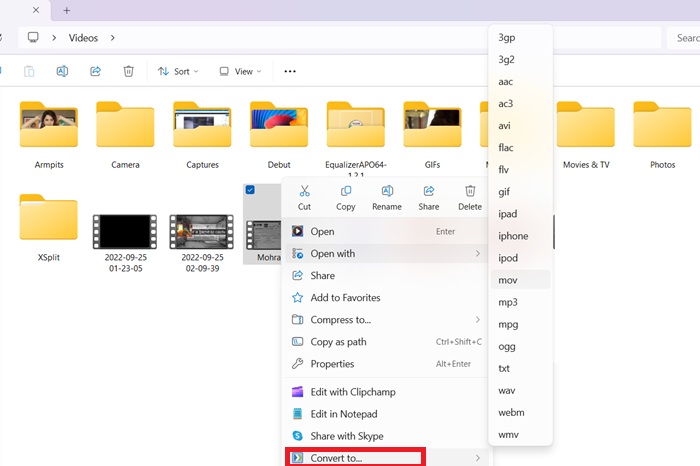Image resolution: width=700 pixels, height=466 pixels.
Task: Click the toolbar share icon
Action: [96, 71]
